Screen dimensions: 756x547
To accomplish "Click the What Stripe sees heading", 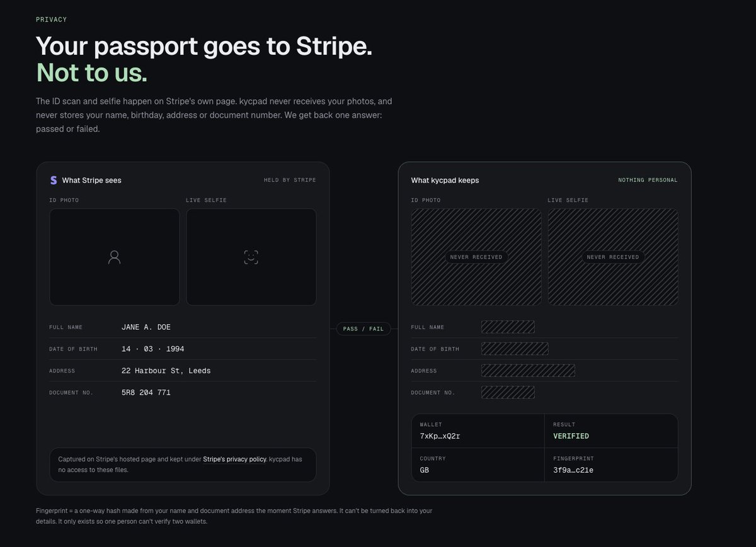I will click(92, 180).
